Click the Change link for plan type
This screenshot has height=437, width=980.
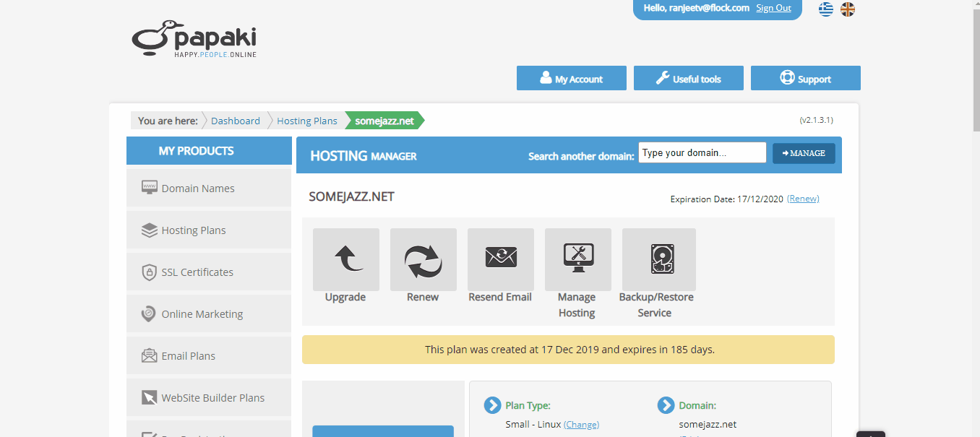click(582, 425)
